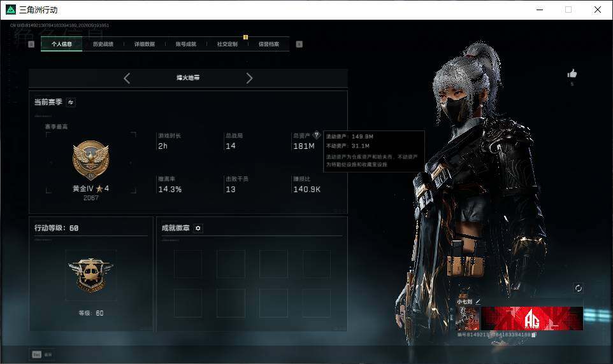
Task: Click the 活动资产 149.9M tooltip line
Action: tap(350, 137)
